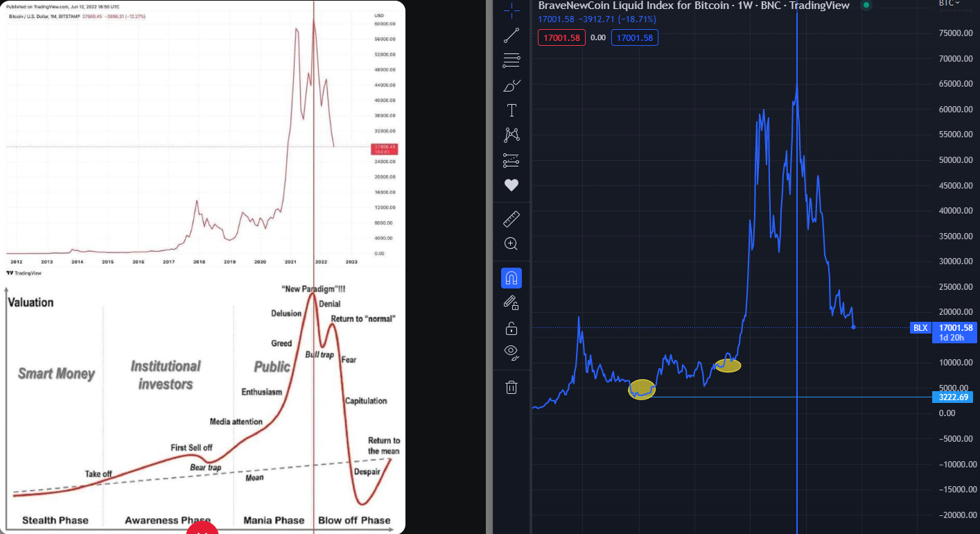Select the brush drawing tool
Viewport: 980px width, 534px height.
pyautogui.click(x=511, y=85)
